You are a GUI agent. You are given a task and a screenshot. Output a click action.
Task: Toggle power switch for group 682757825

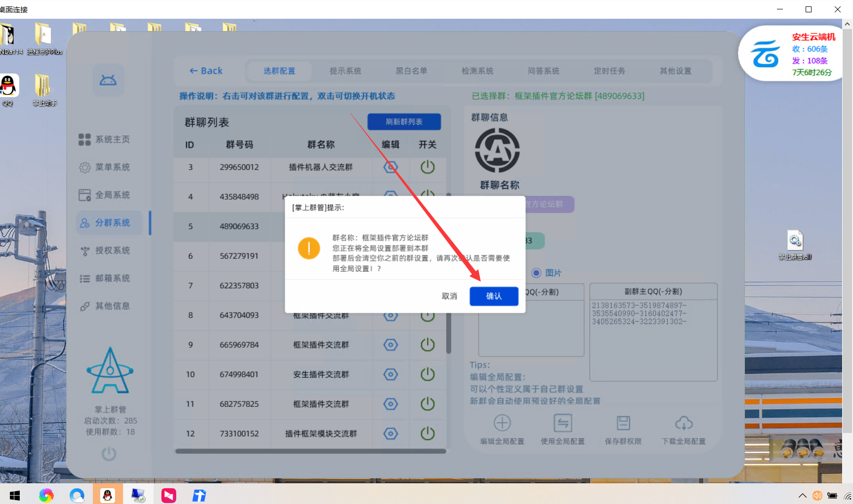pos(427,404)
